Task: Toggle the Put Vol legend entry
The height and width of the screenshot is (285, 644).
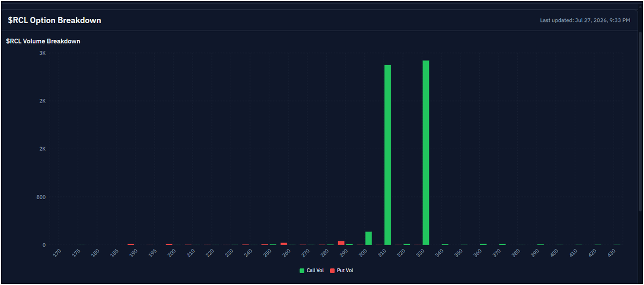Action: point(341,271)
